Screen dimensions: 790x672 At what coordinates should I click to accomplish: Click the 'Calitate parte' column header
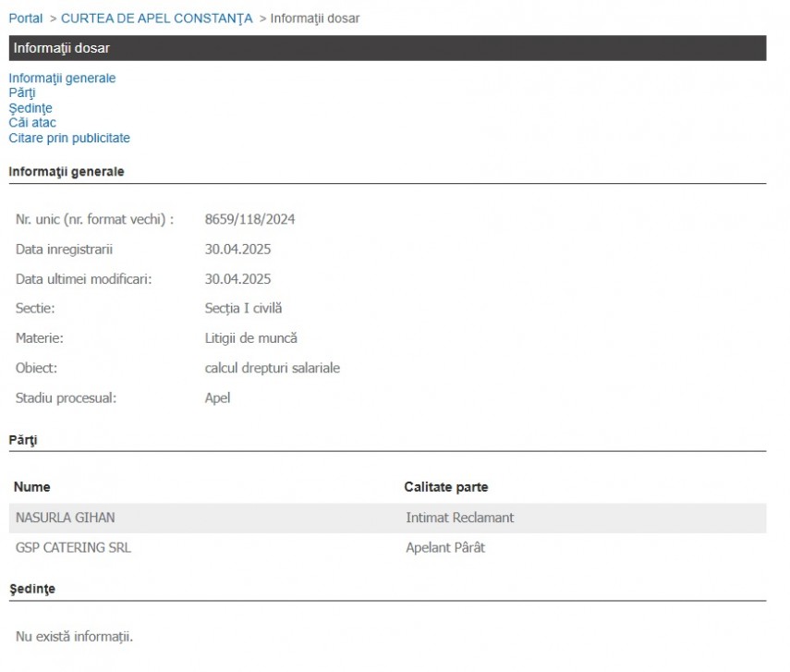coord(446,487)
